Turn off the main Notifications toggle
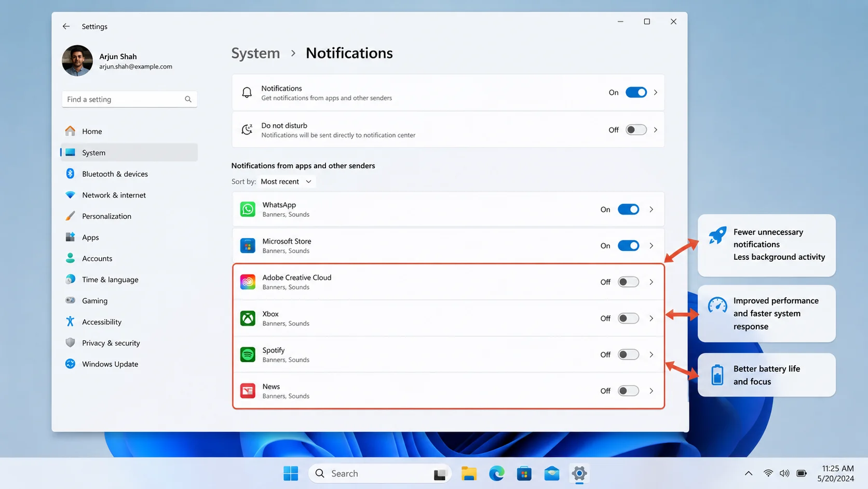This screenshot has width=868, height=489. point(636,92)
